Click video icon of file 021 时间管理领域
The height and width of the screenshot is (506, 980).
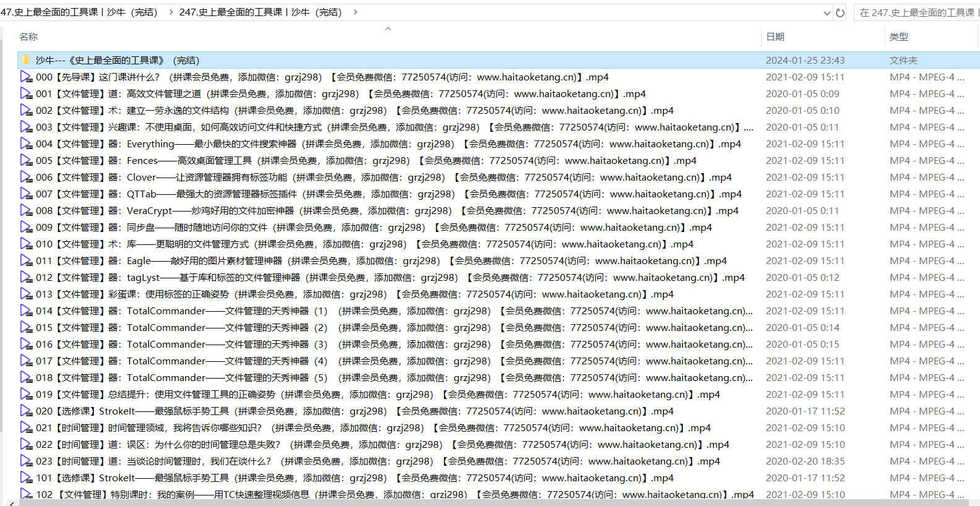point(26,427)
